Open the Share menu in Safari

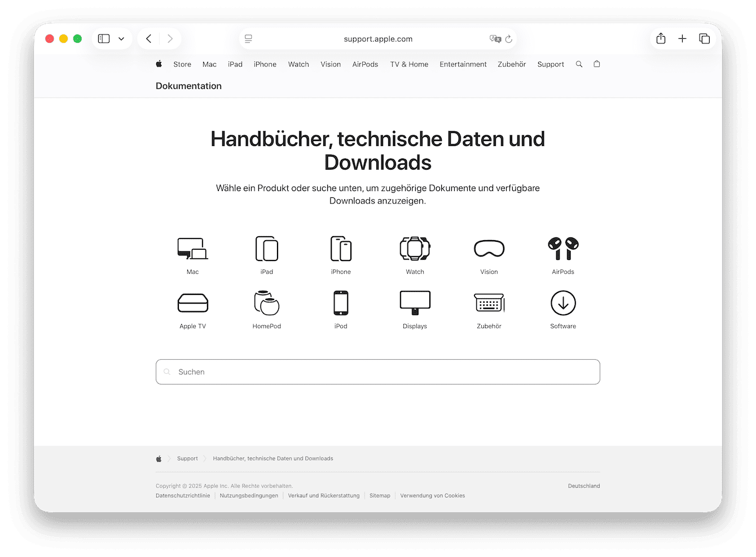(661, 38)
